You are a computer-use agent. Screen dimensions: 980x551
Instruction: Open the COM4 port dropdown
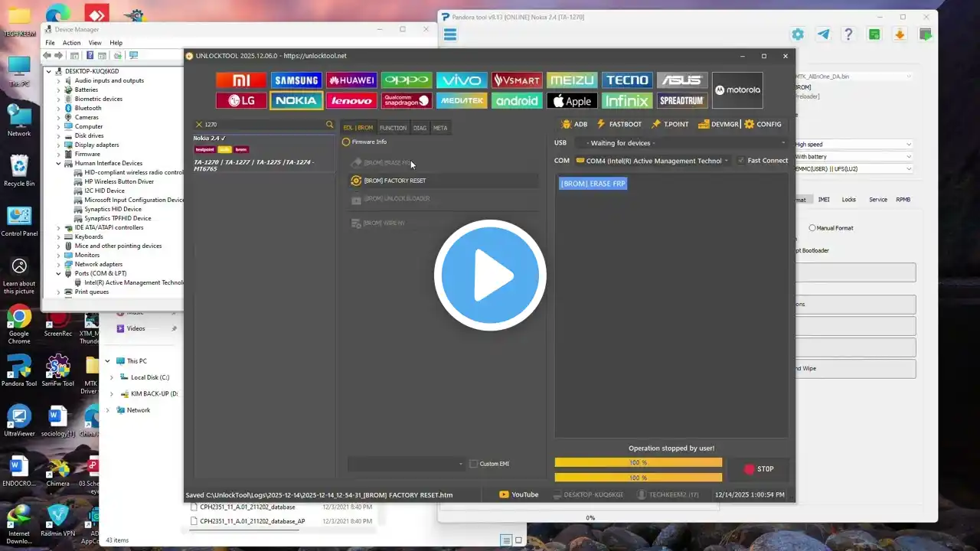pyautogui.click(x=652, y=161)
